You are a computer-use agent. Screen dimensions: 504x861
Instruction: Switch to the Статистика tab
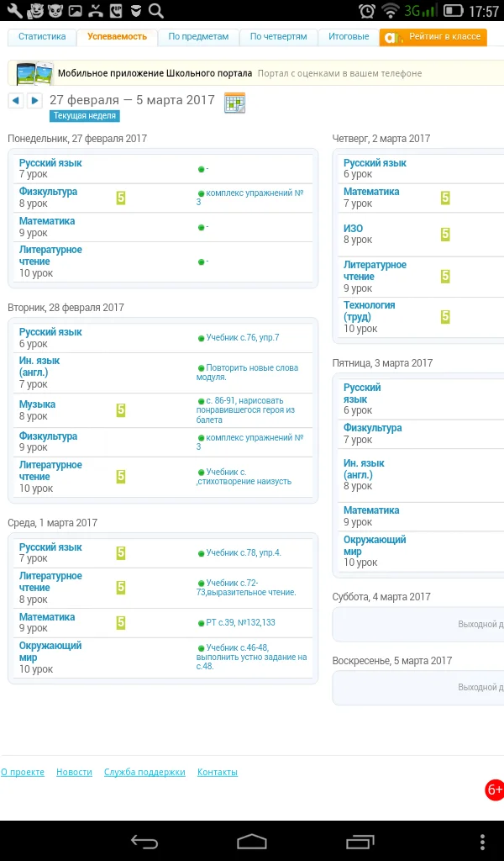(42, 37)
